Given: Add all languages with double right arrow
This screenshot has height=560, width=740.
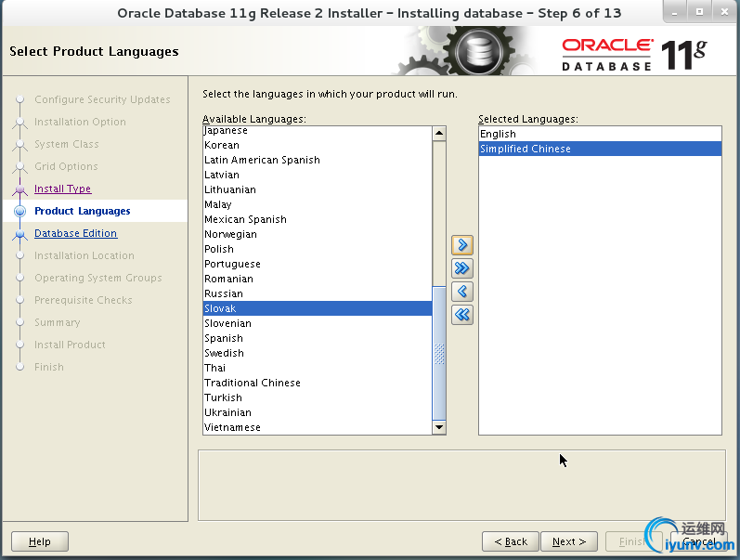Looking at the screenshot, I should pyautogui.click(x=462, y=268).
